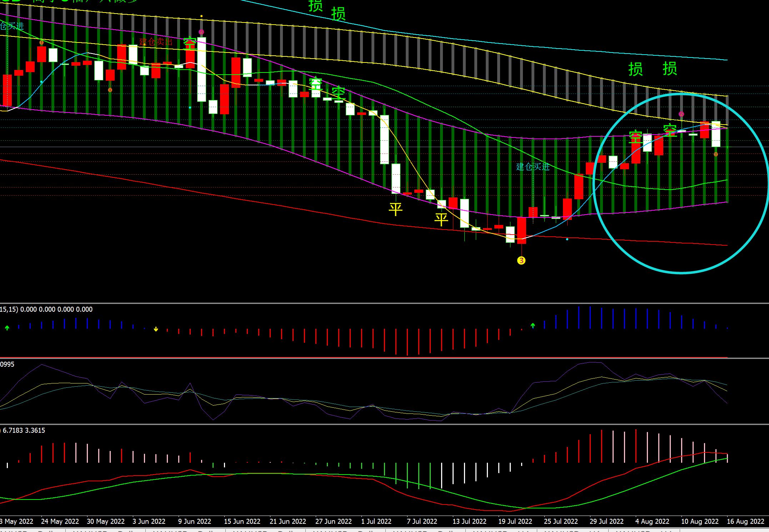Click the cyan 建仓买进 label near 19 Jul

point(533,167)
